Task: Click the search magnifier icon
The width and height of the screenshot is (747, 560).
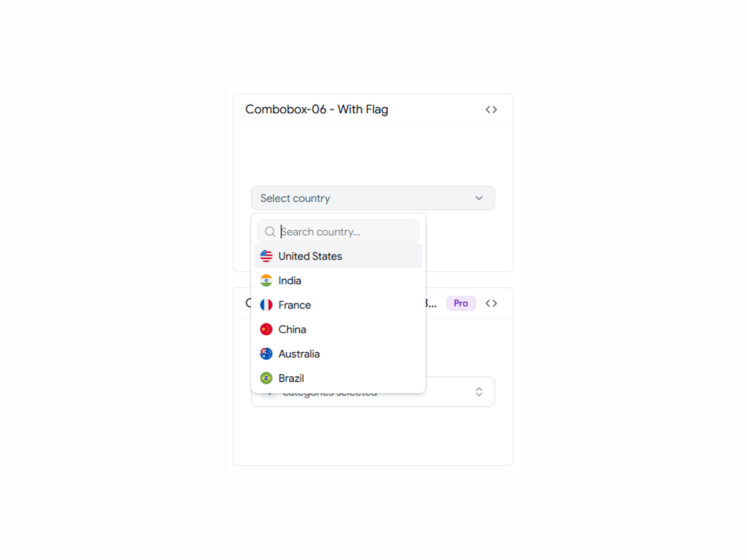Action: click(270, 231)
